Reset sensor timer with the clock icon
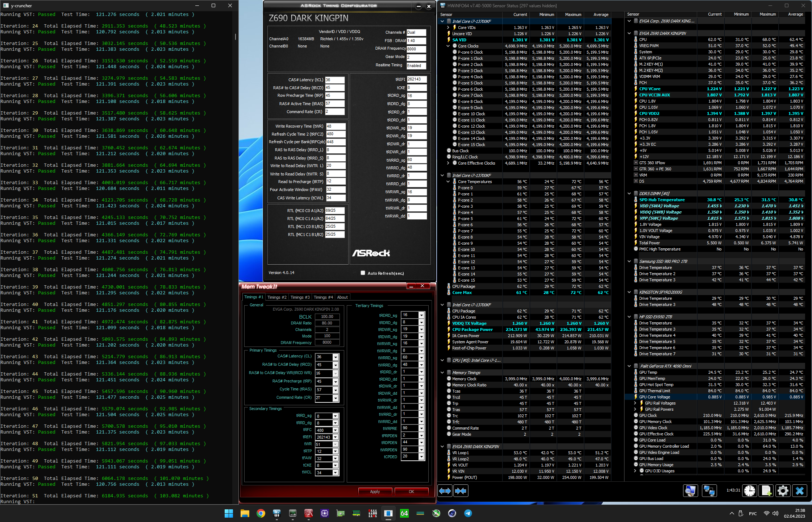 [749, 491]
